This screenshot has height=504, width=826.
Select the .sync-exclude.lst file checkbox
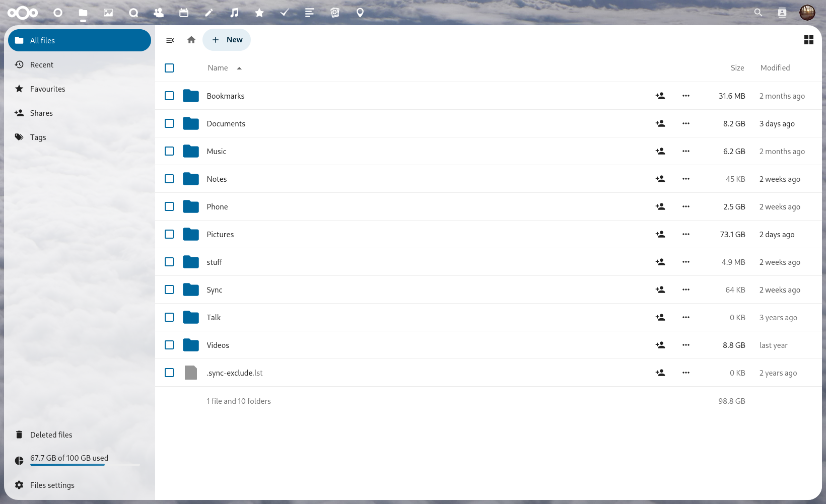pos(169,373)
